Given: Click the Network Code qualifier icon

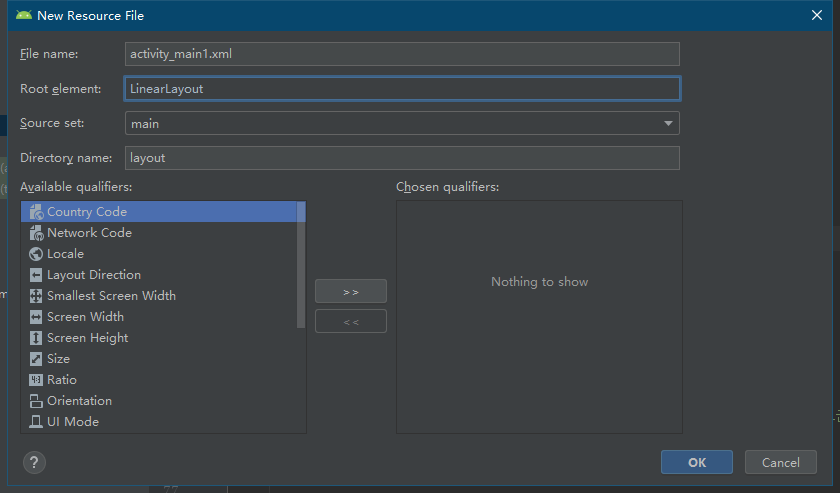Looking at the screenshot, I should click(36, 233).
